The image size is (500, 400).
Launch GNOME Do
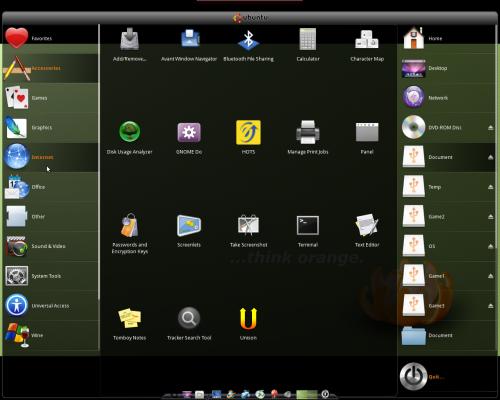189,138
